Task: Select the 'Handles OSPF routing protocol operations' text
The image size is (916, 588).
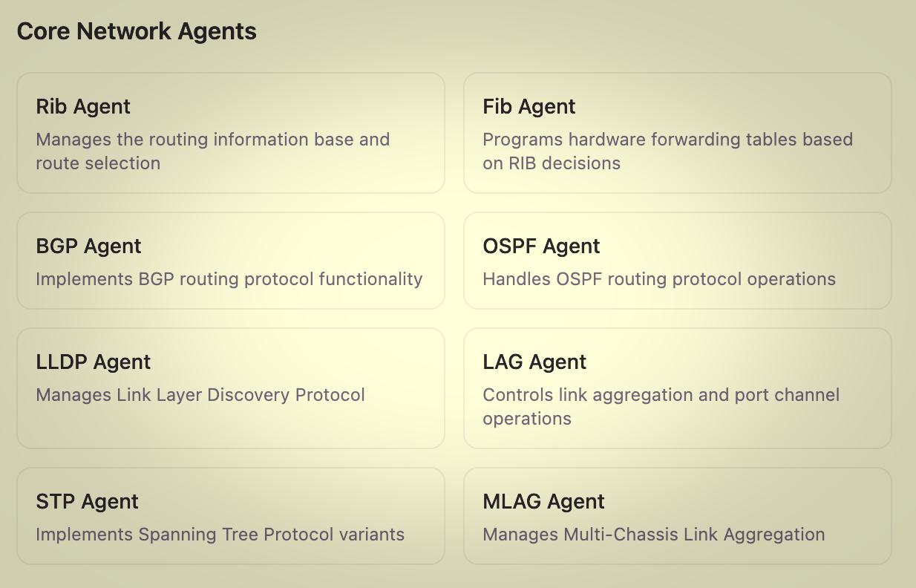Action: (x=658, y=279)
